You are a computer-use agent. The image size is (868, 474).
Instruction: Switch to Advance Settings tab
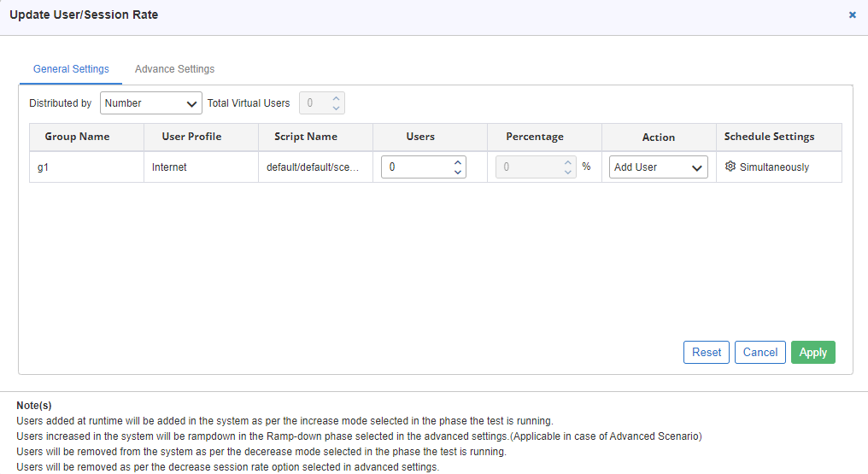tap(174, 69)
